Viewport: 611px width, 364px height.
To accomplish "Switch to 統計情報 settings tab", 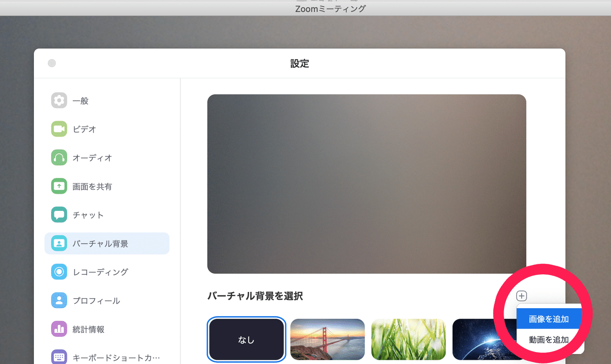I will [107, 329].
